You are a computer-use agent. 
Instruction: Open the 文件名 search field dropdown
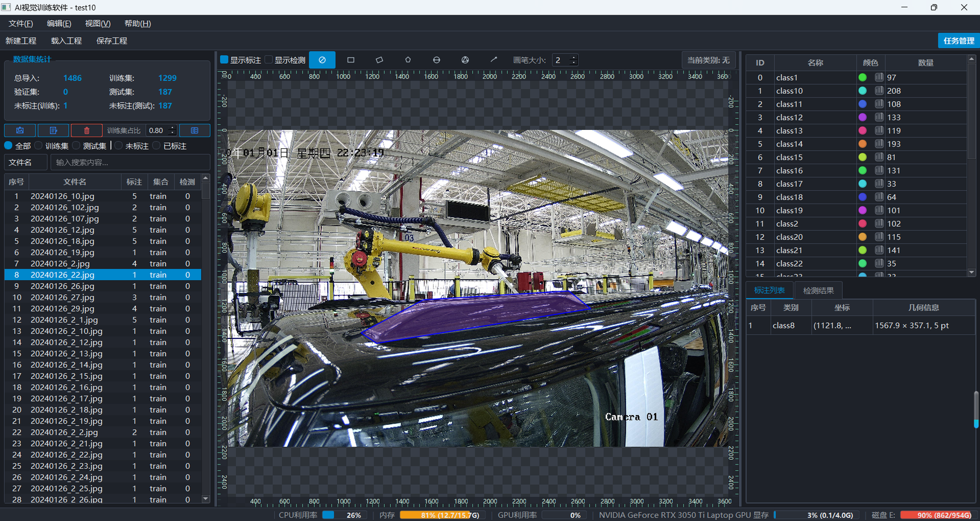tap(26, 162)
